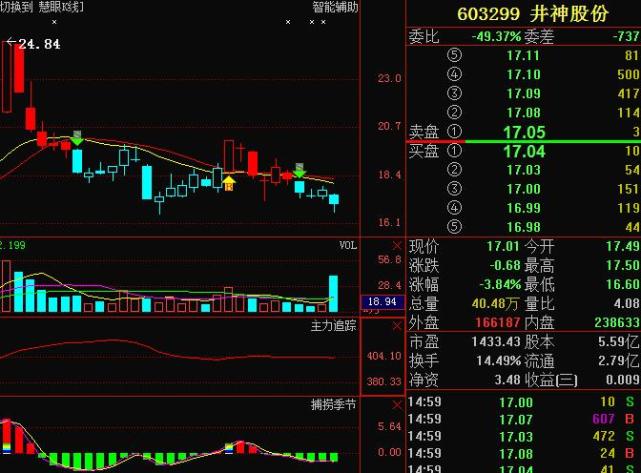The height and width of the screenshot is (473, 641).
Task: Click the yellow buy arrow signal on chart
Action: 228,182
